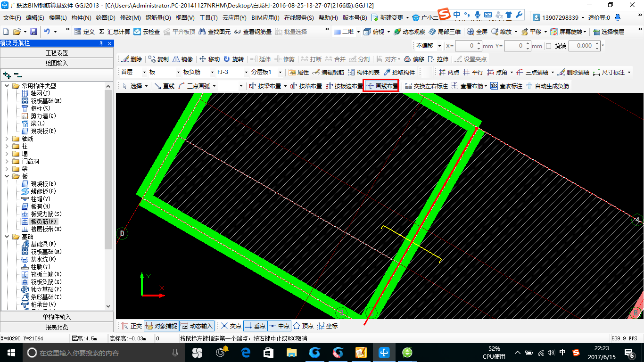
Task: Toggle 中点 midpoint snap
Action: tap(279, 326)
